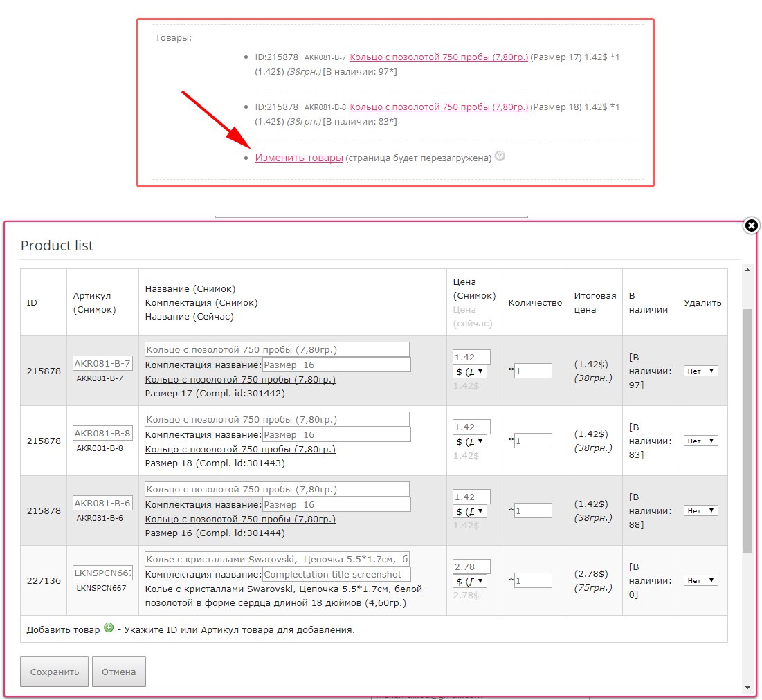Open delete dropdown for article AKR081-B-7

pyautogui.click(x=701, y=371)
